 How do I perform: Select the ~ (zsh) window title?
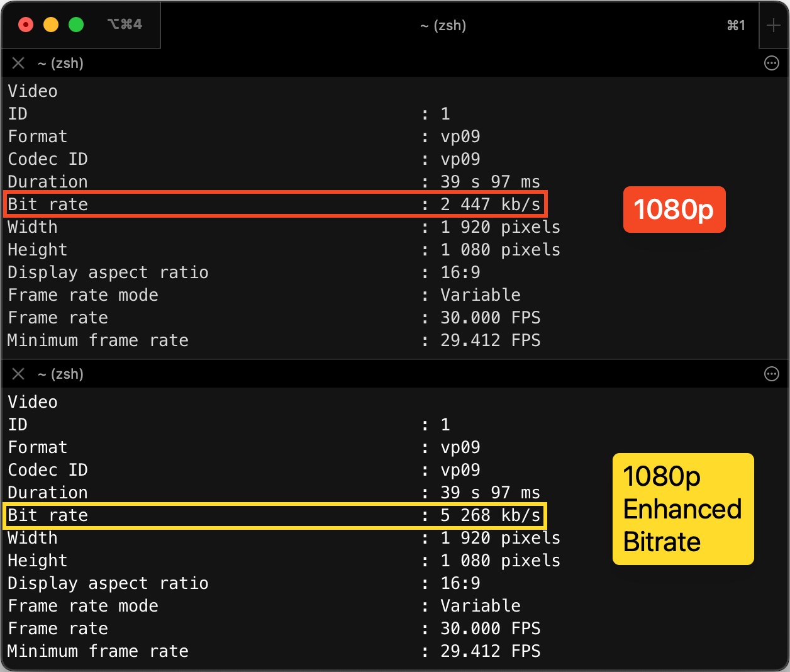443,25
